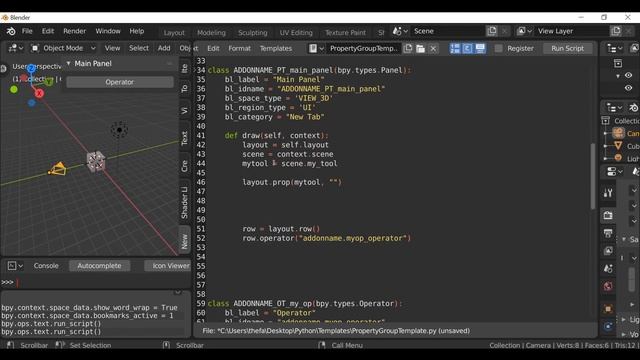Open the Console menu
This screenshot has height=360, width=640.
pyautogui.click(x=46, y=266)
